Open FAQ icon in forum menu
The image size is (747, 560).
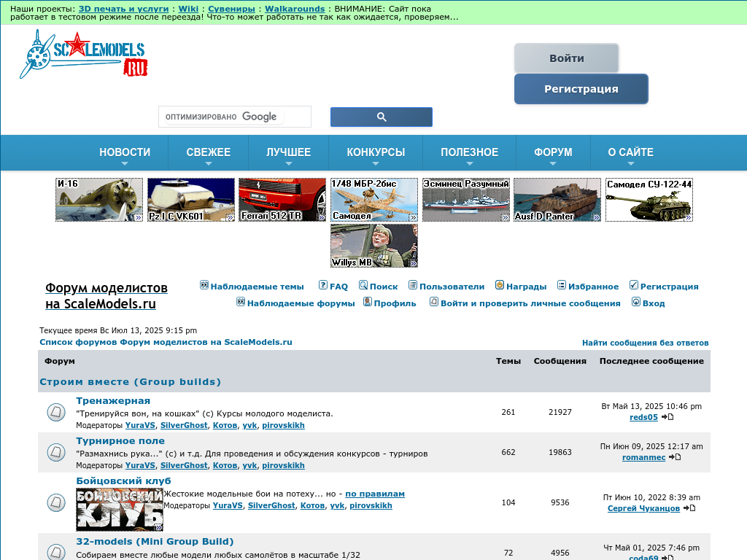[x=322, y=286]
